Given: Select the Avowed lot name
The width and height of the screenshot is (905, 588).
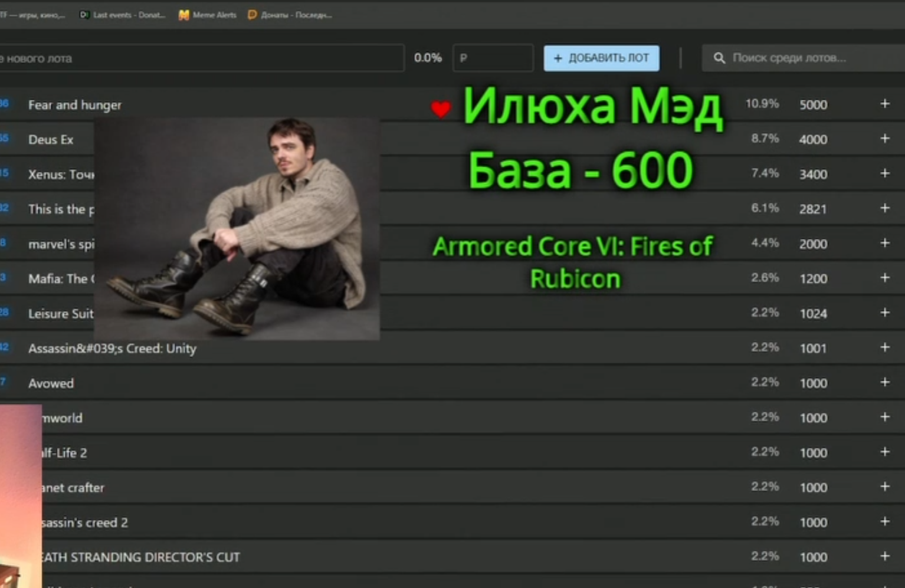Looking at the screenshot, I should point(51,383).
